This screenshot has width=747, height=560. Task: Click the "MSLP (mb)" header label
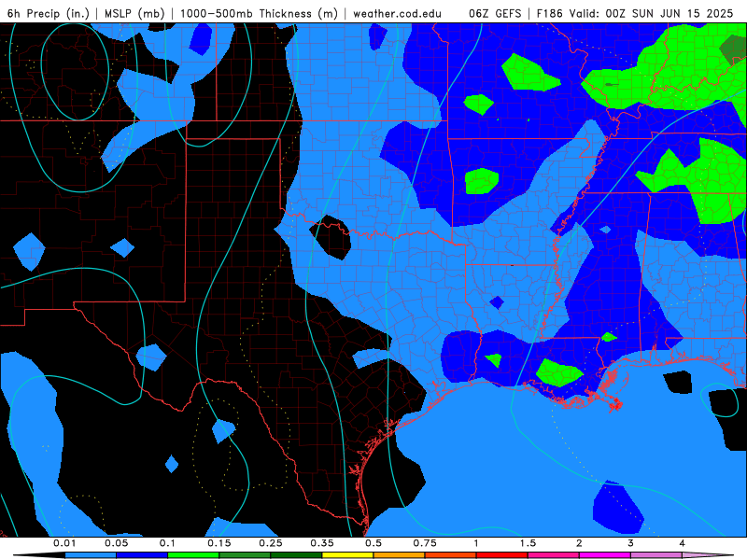click(134, 13)
